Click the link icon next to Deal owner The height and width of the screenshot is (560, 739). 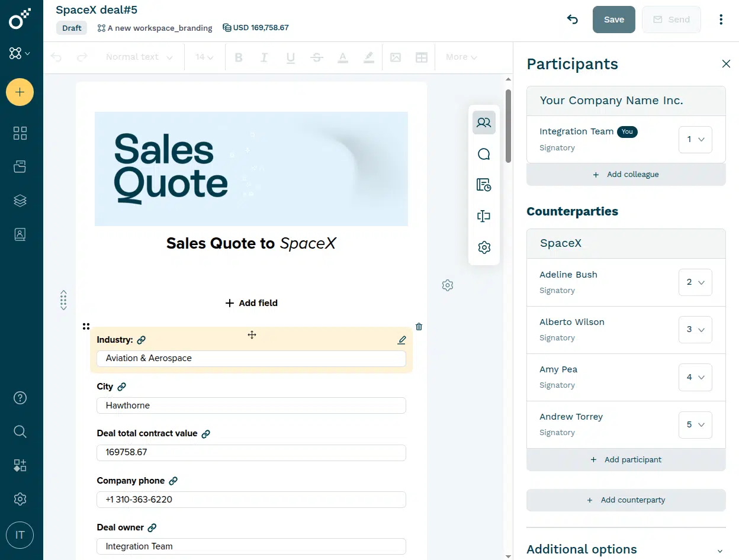[152, 527]
